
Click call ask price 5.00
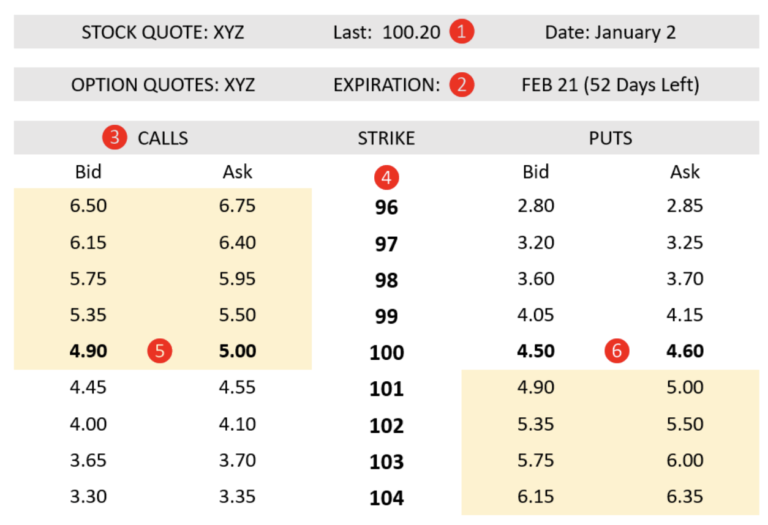coord(237,351)
